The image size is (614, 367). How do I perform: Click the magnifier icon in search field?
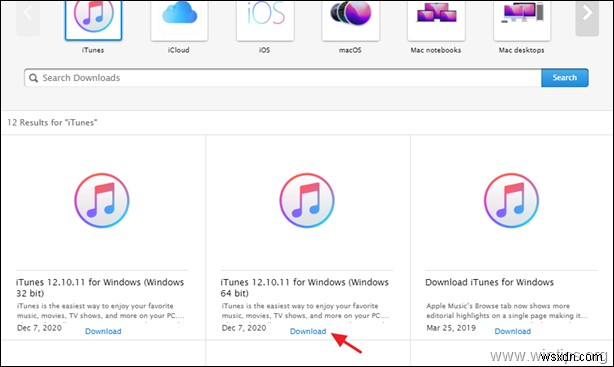click(x=34, y=78)
